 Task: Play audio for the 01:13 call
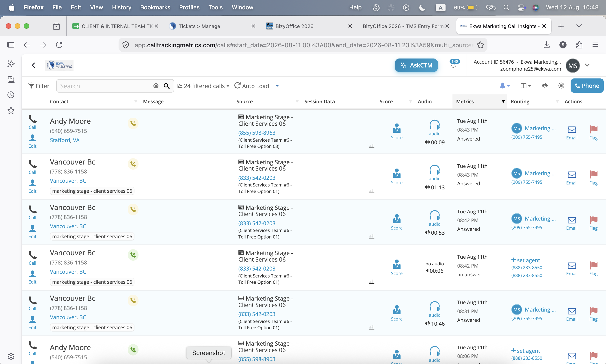[x=435, y=173]
